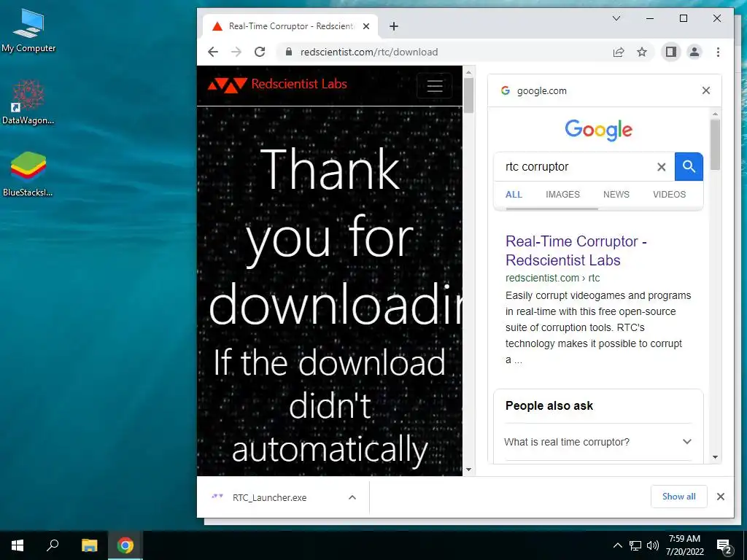Screen dimensions: 747x560
Task: Click the forward navigation arrow
Action: pyautogui.click(x=236, y=52)
